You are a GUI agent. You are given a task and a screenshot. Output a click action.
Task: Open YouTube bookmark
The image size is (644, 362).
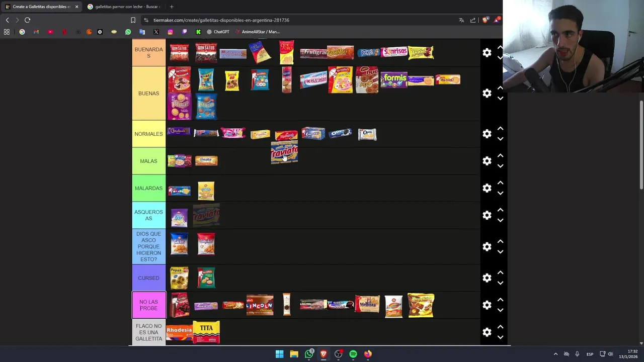click(50, 32)
